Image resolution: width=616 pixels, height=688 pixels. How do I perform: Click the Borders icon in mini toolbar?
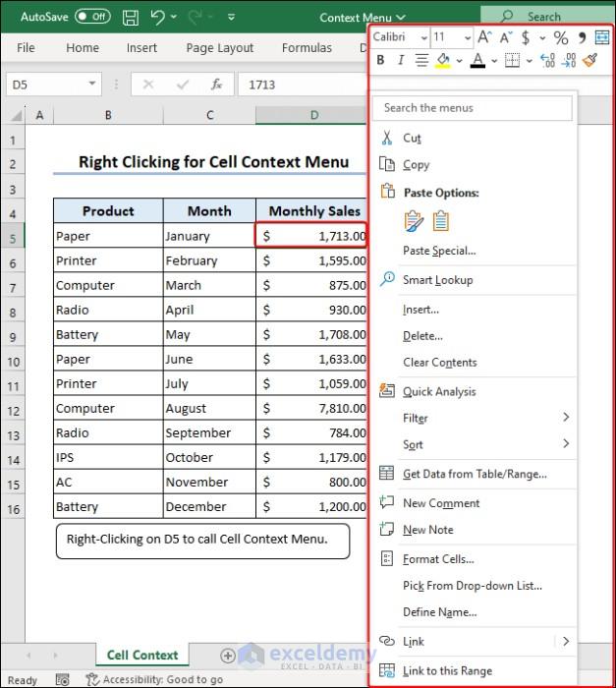pyautogui.click(x=512, y=60)
